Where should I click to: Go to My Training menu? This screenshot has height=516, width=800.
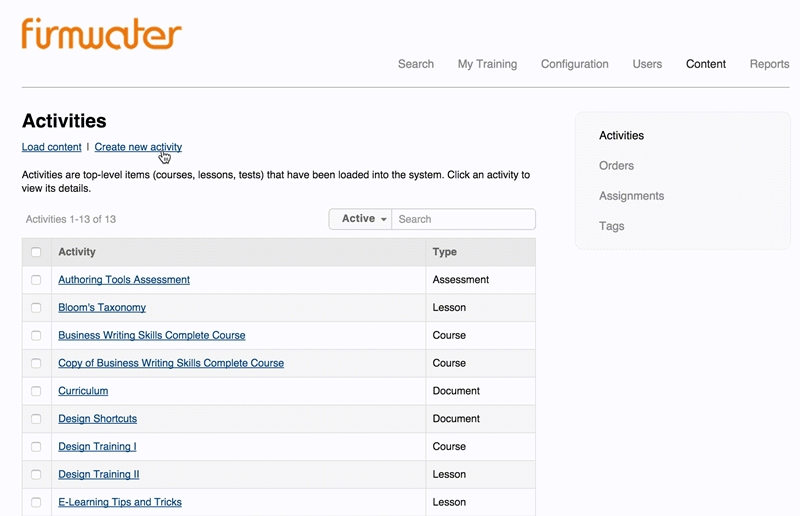(487, 64)
